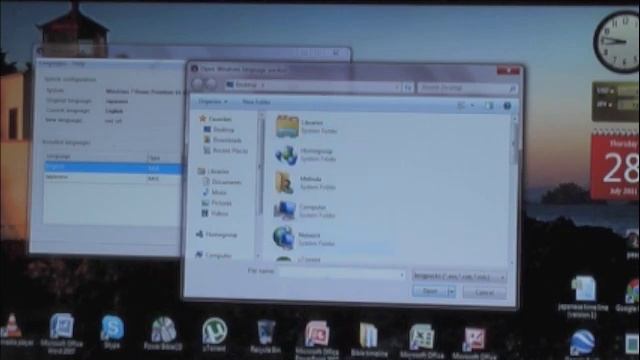Image resolution: width=640 pixels, height=360 pixels.
Task: Select the highlighted English row in the language list
Action: pos(112,167)
